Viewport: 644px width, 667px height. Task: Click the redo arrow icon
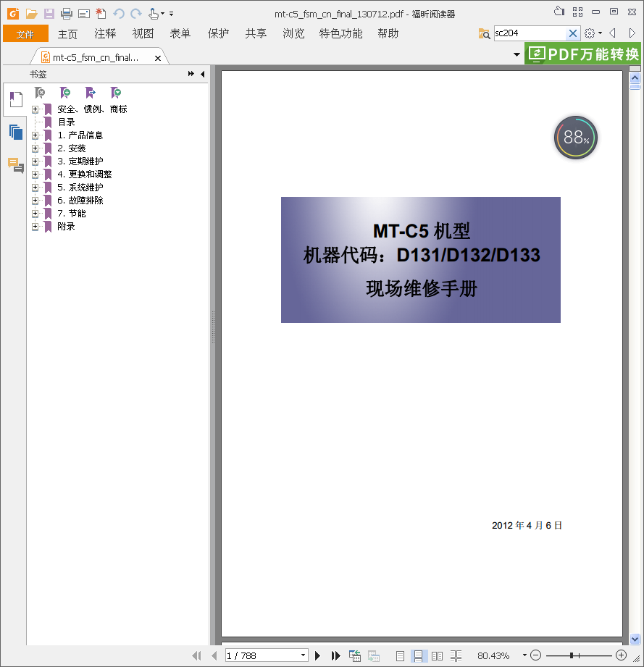pos(136,14)
